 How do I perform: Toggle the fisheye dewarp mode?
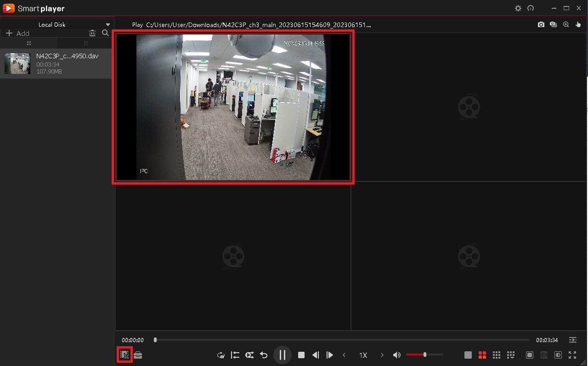(543, 355)
